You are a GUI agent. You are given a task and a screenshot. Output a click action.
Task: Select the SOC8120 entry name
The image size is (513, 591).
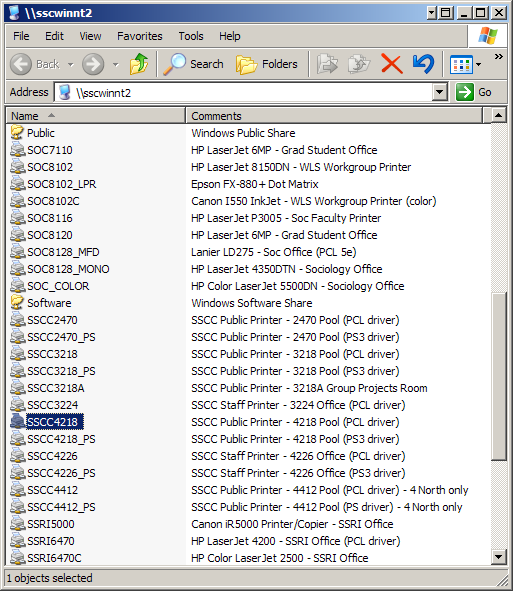click(50, 235)
